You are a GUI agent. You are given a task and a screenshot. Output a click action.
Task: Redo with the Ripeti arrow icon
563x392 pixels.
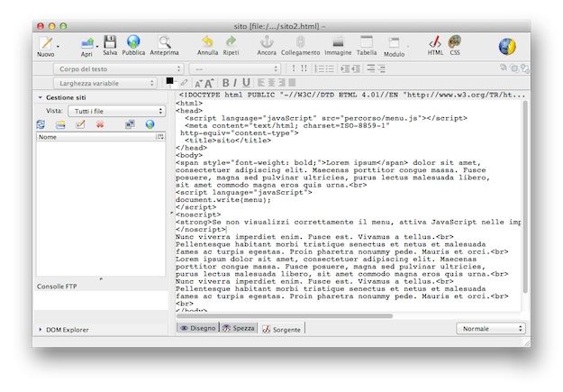pyautogui.click(x=231, y=41)
